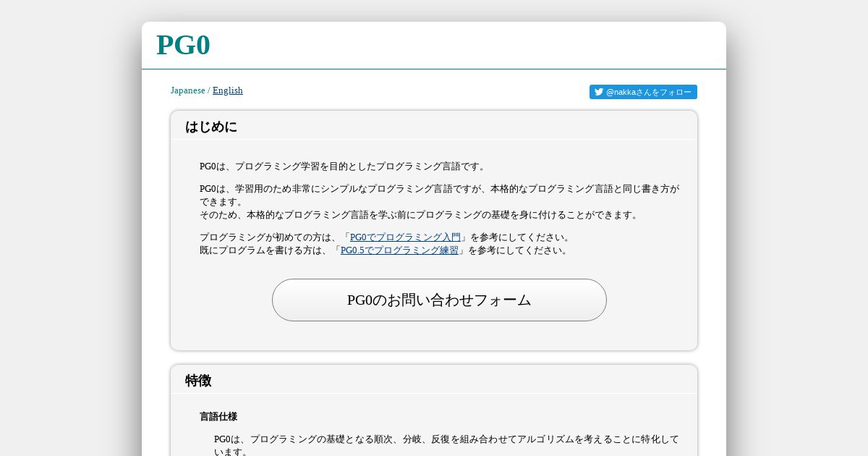This screenshot has width=868, height=456.
Task: Click the sentence 'PG0は、プログラミング学習を目的とした…'
Action: (x=344, y=166)
